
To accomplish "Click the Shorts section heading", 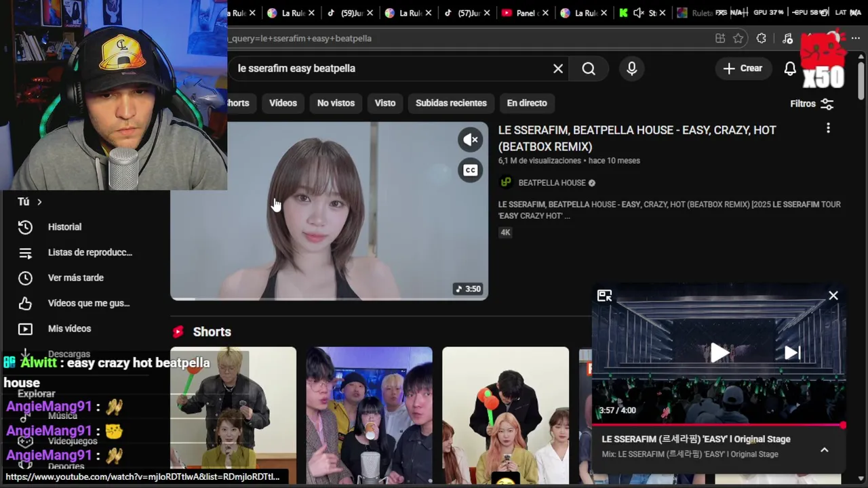I will tap(212, 332).
